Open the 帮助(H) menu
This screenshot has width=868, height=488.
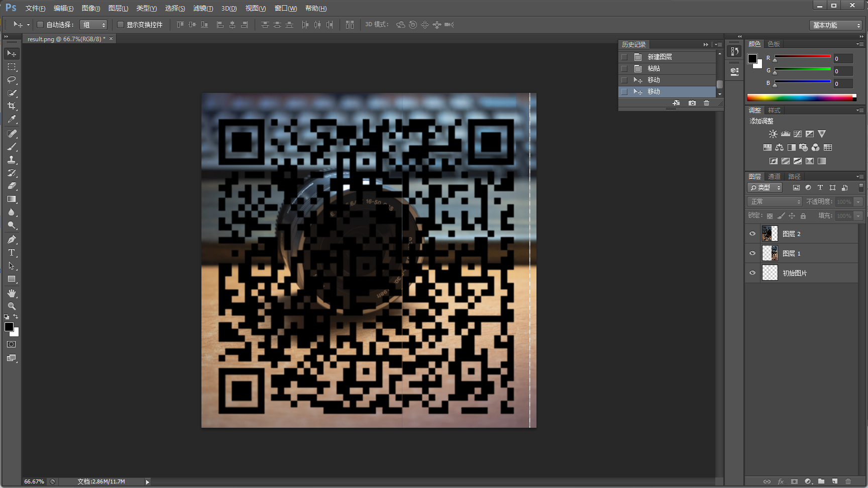pyautogui.click(x=316, y=9)
